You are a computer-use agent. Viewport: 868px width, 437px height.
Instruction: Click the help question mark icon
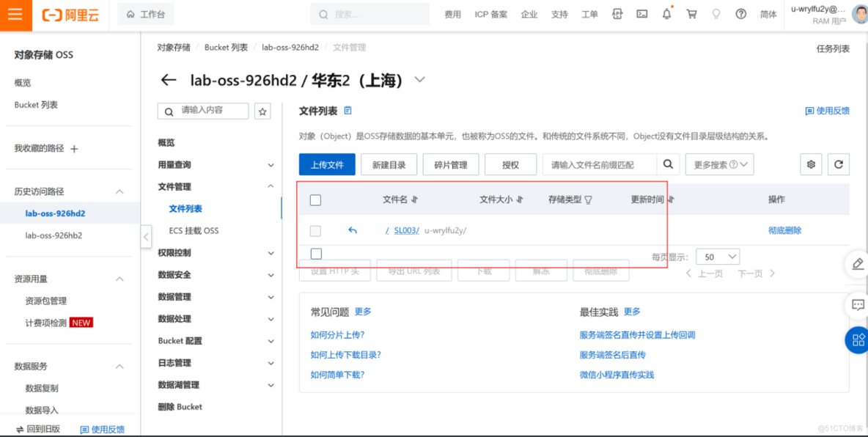[x=740, y=14]
